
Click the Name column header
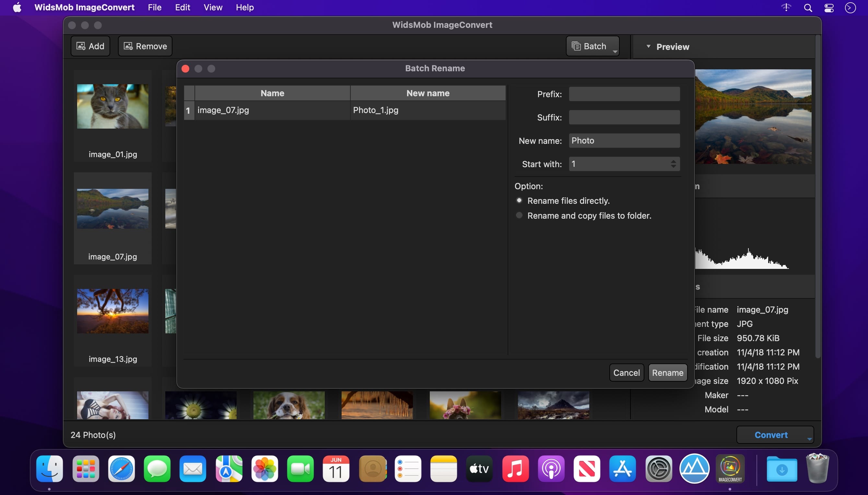point(272,93)
